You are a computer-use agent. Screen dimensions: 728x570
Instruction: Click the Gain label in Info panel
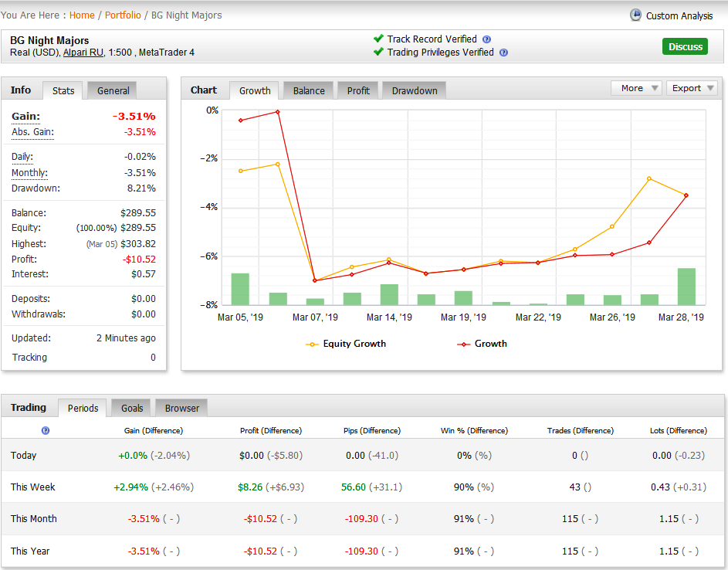click(x=25, y=116)
